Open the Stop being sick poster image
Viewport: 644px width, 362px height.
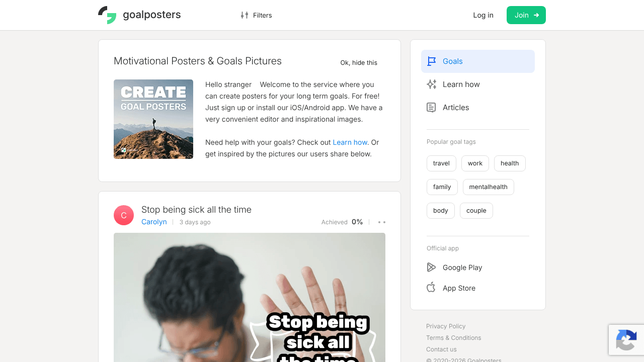250,297
